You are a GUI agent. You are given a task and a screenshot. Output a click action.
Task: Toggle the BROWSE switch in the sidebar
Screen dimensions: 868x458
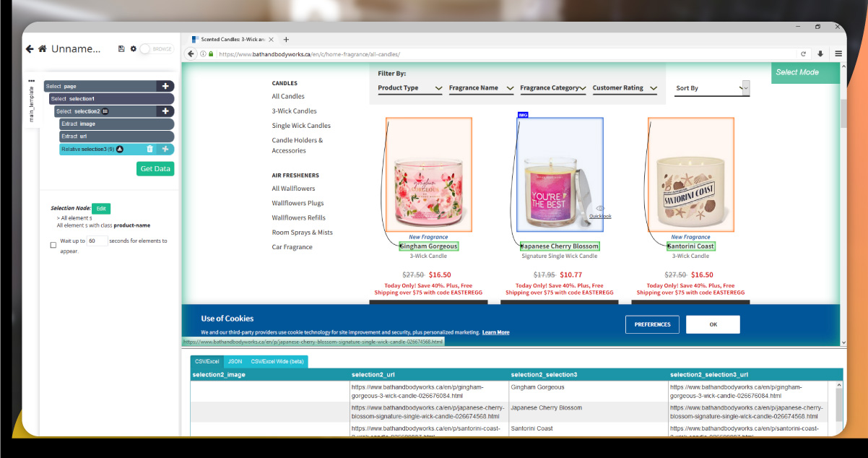coord(146,49)
